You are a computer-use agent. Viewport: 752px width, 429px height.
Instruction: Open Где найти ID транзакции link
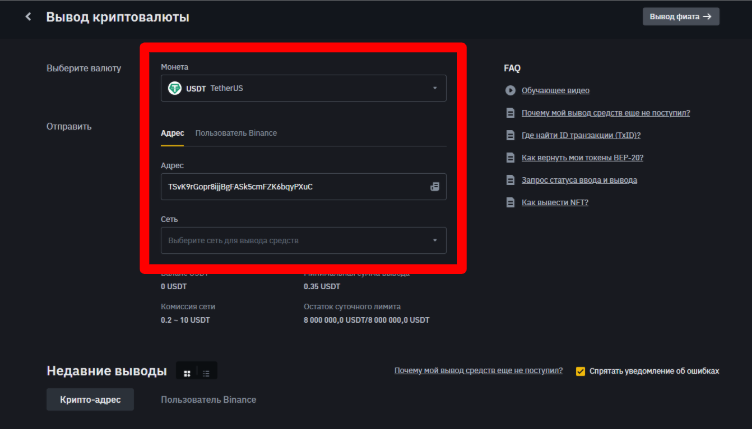[581, 135]
